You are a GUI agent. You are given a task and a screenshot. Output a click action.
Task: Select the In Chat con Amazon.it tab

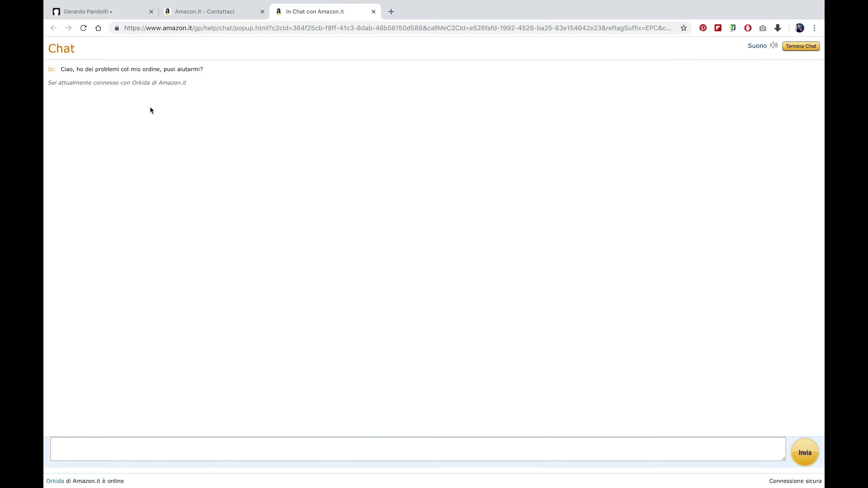[x=325, y=12]
